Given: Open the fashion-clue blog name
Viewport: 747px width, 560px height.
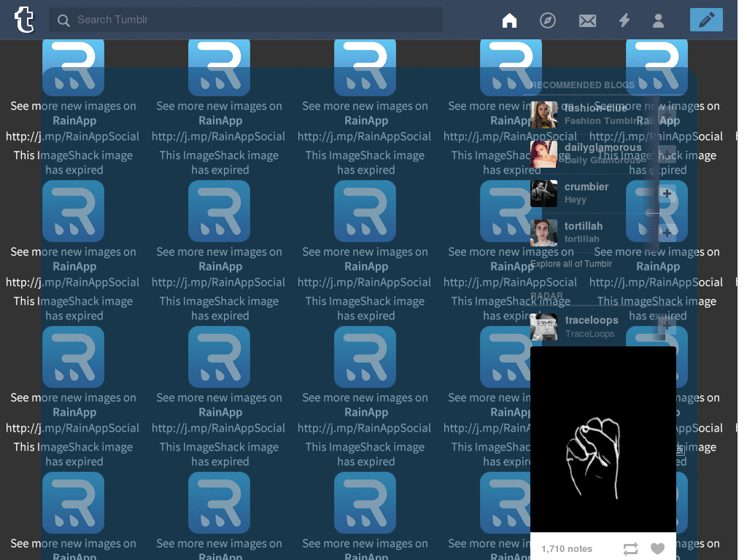Looking at the screenshot, I should (x=595, y=108).
